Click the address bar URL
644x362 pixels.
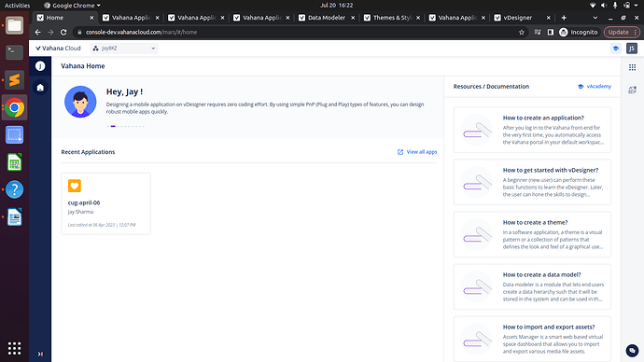(142, 32)
